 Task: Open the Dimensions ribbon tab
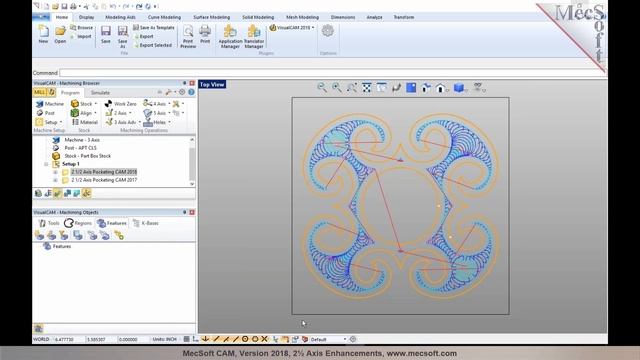[343, 17]
